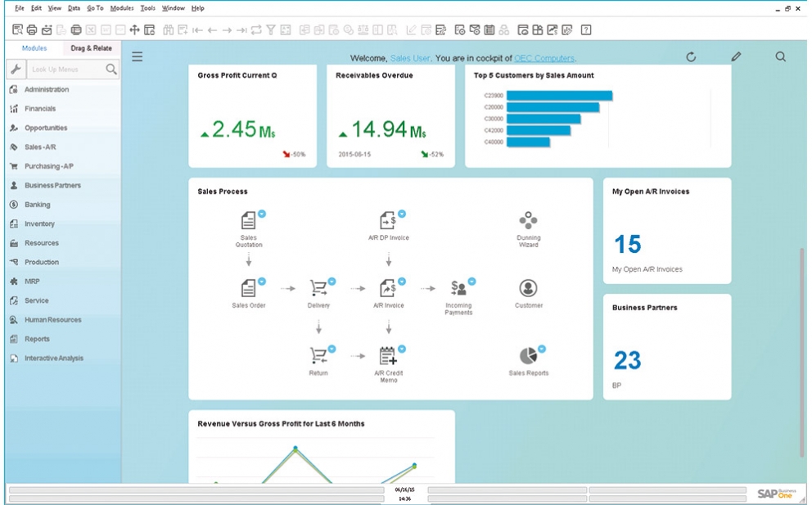The image size is (812, 505).
Task: Click the Customer icon in Sales Process
Action: click(528, 289)
